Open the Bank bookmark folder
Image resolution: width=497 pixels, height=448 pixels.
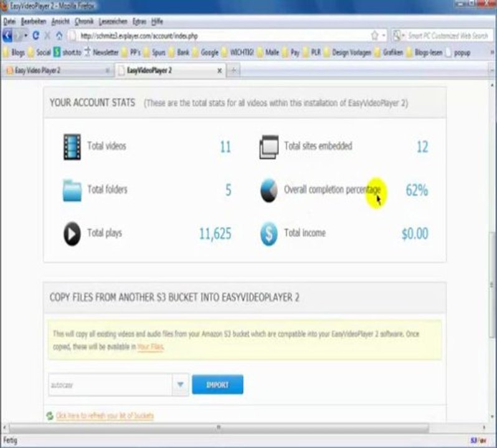point(179,52)
